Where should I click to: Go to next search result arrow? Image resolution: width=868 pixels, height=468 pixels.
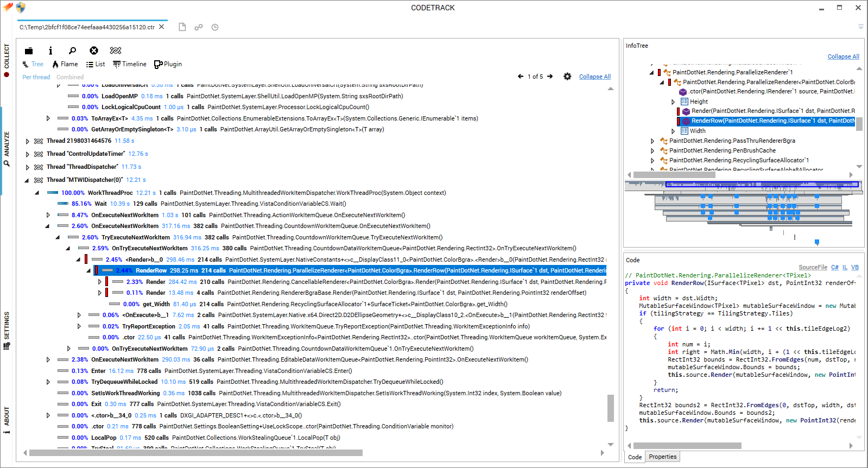point(550,77)
